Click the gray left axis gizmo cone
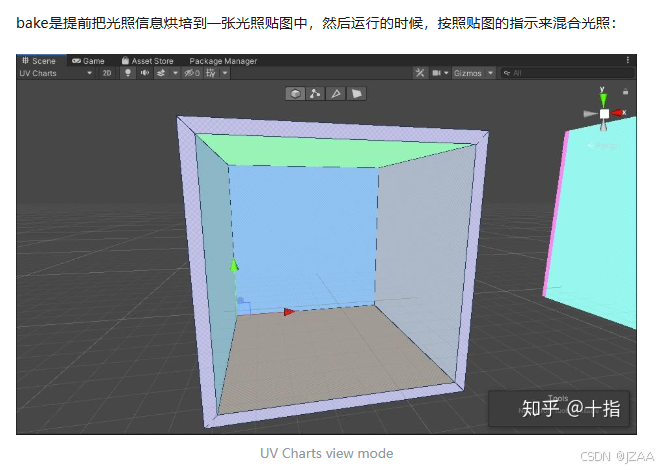 (x=590, y=114)
